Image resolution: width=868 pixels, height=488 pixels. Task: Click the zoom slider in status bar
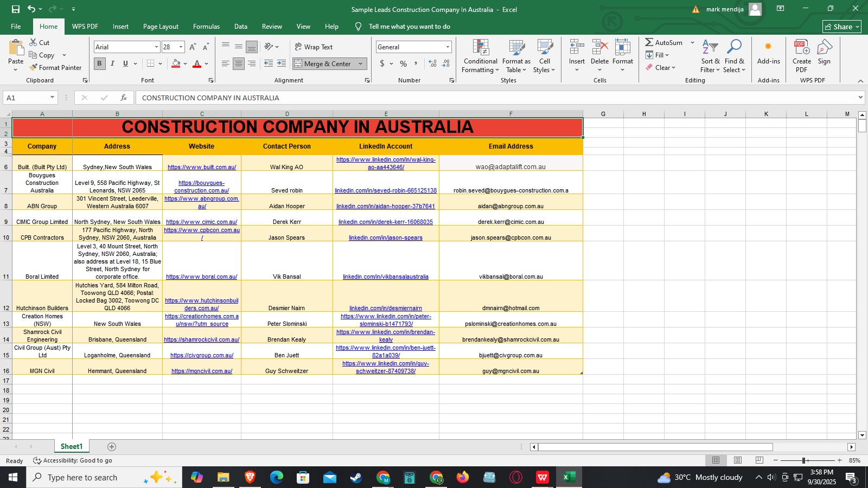tap(804, 460)
